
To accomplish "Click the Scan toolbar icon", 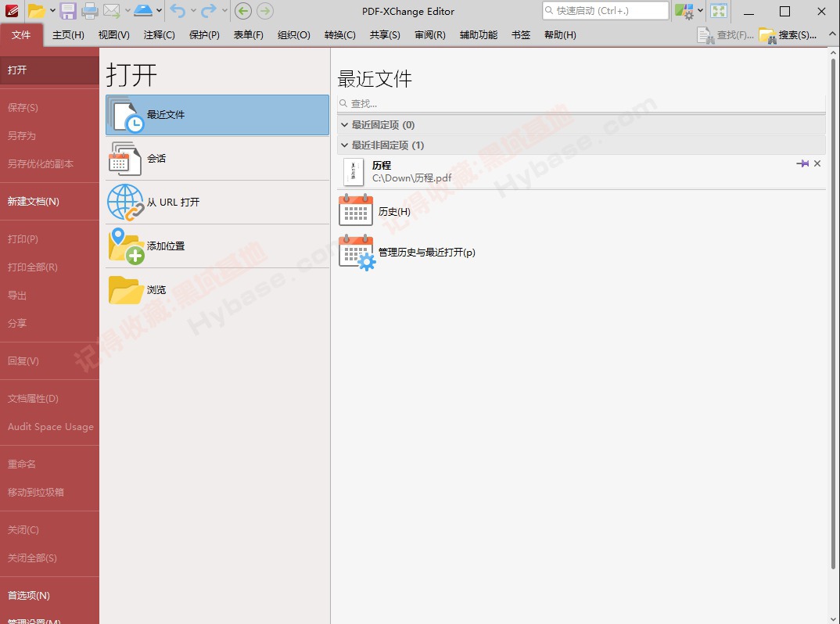I will (x=143, y=11).
